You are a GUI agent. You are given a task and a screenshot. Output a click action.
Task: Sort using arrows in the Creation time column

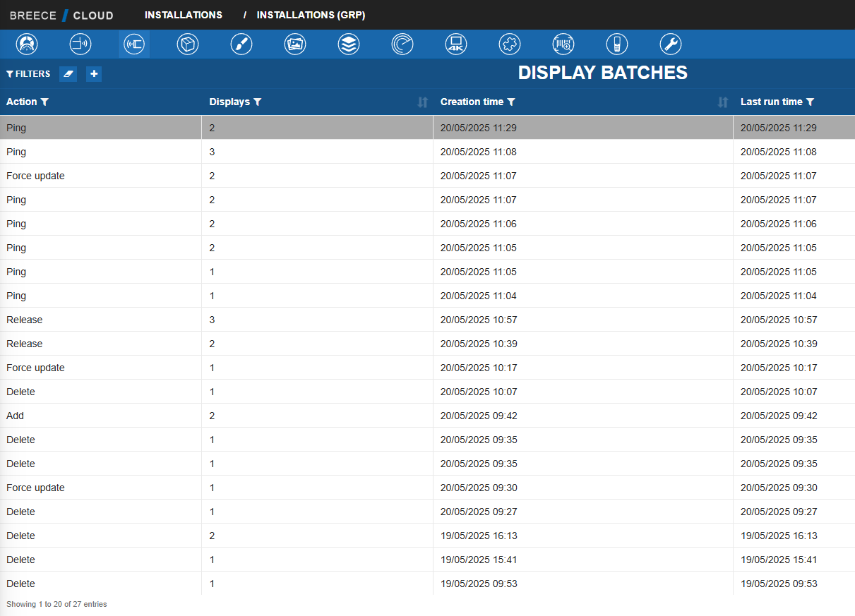click(x=723, y=102)
